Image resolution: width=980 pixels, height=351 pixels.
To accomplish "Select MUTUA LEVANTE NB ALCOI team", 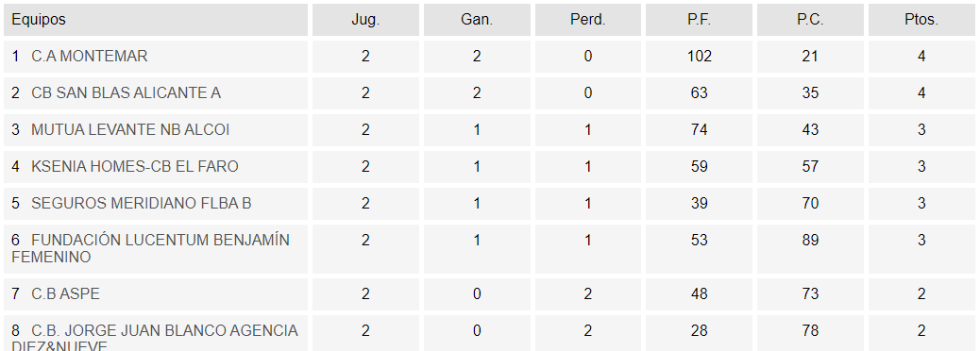I will [x=130, y=130].
